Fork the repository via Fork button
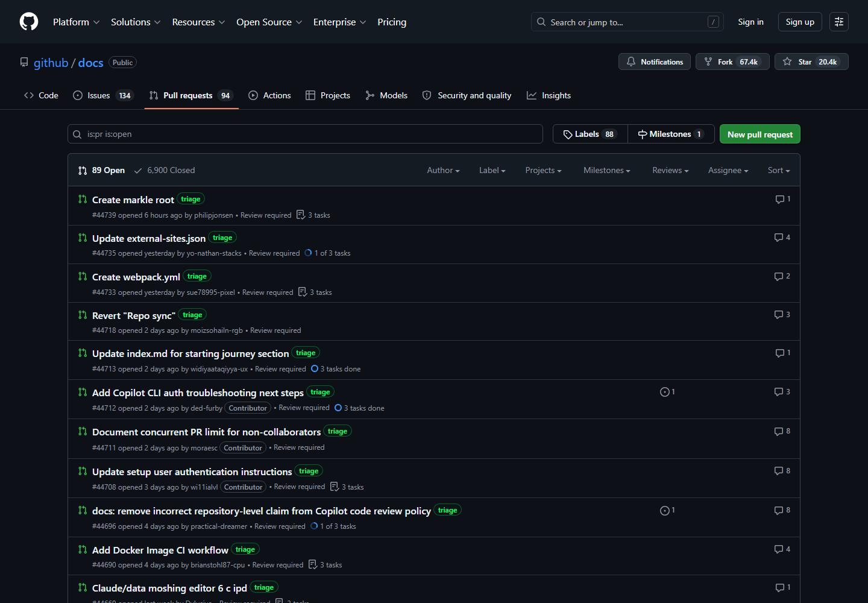868x603 pixels. click(732, 62)
